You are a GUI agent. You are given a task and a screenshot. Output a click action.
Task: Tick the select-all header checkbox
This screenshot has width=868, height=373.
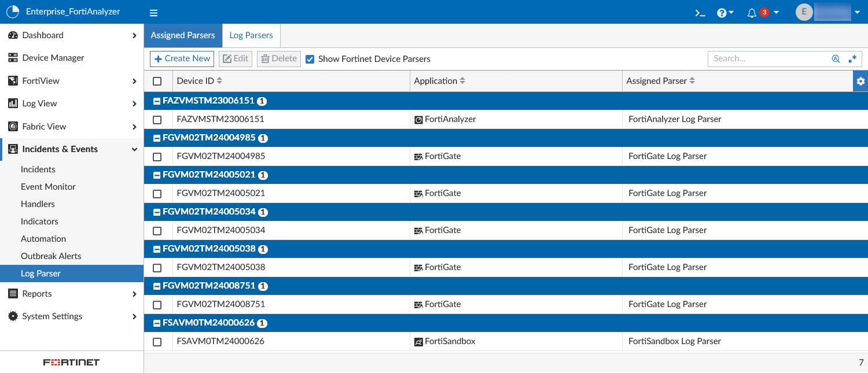tap(157, 81)
